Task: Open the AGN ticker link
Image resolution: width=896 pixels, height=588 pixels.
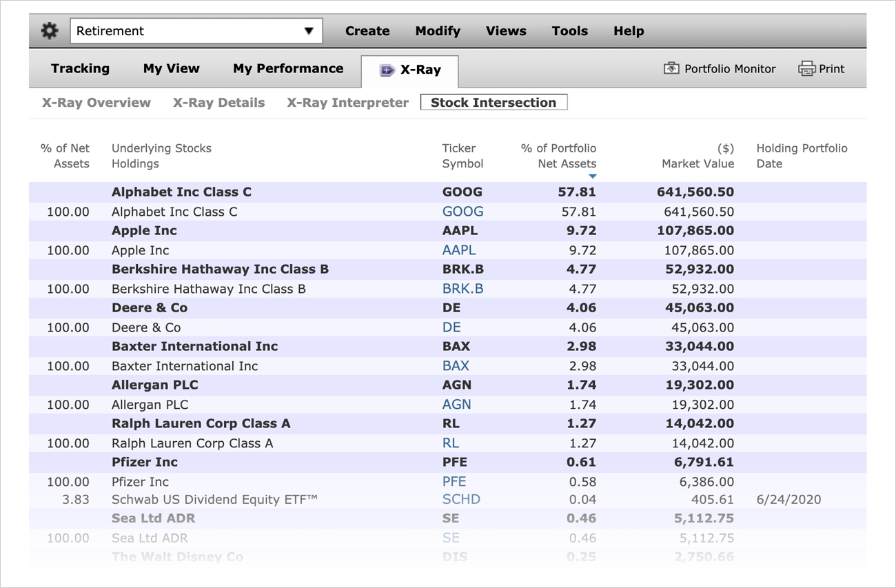Action: coord(457,405)
